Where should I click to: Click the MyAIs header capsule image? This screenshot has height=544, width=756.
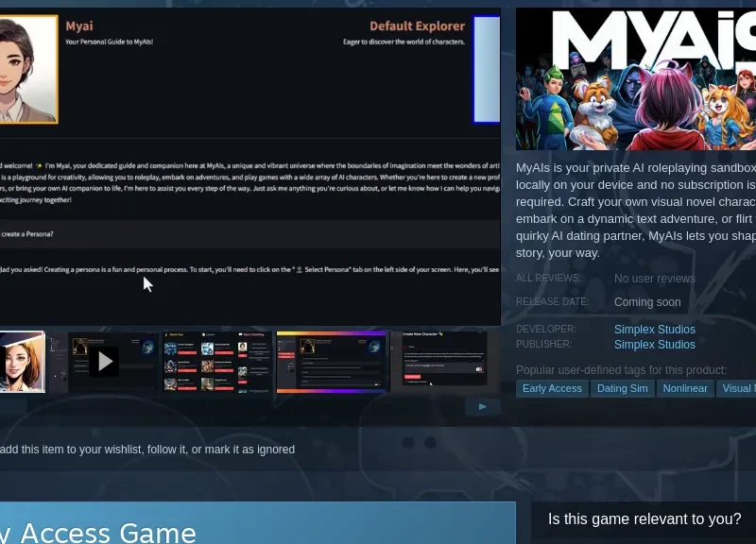[636, 79]
